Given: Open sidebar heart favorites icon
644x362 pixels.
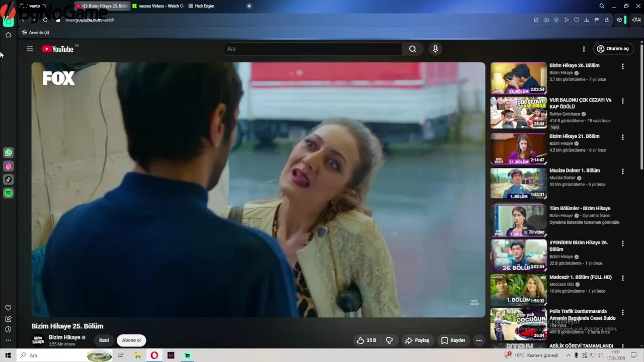Looking at the screenshot, I should tap(8, 308).
